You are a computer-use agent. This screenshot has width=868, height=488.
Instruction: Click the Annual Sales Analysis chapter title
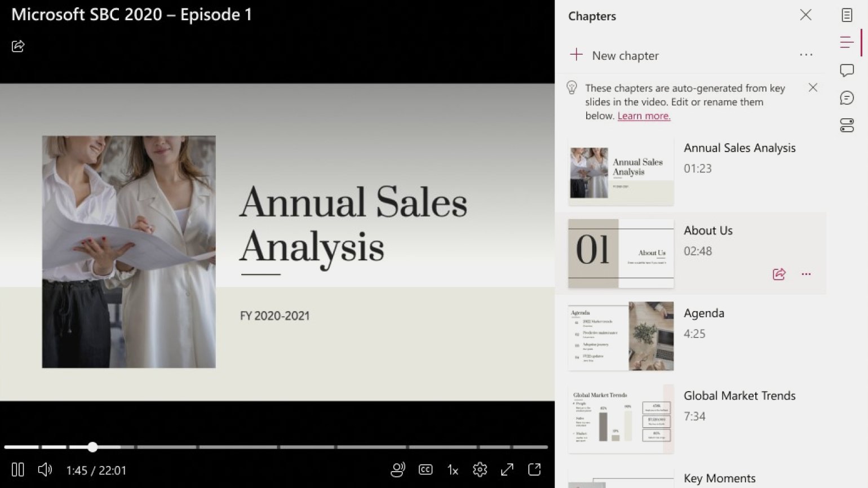click(x=739, y=148)
